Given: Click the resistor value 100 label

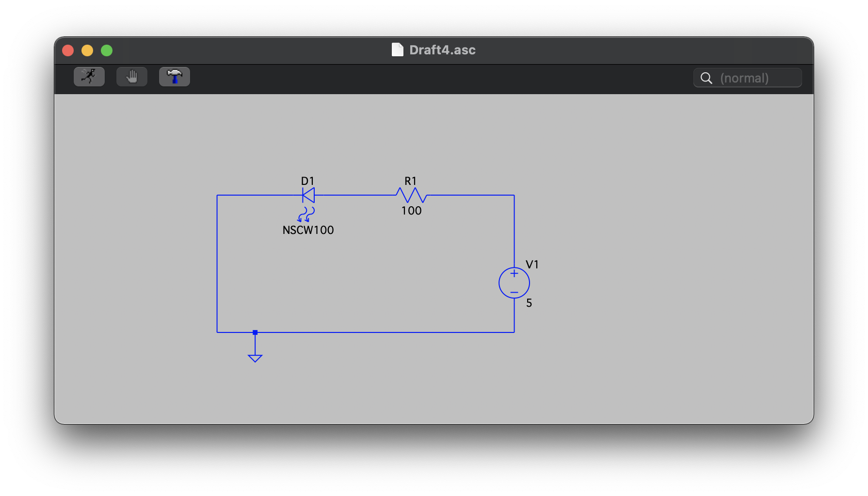Looking at the screenshot, I should point(411,211).
